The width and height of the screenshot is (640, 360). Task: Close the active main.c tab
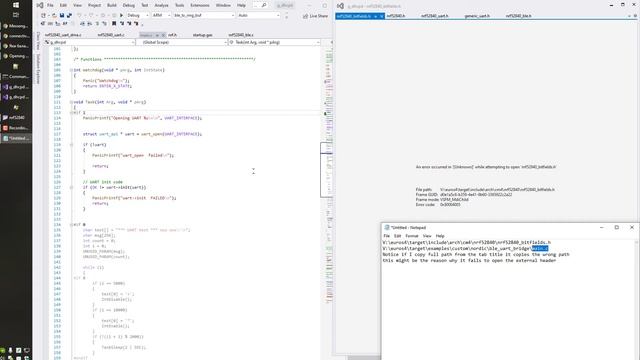(x=163, y=35)
